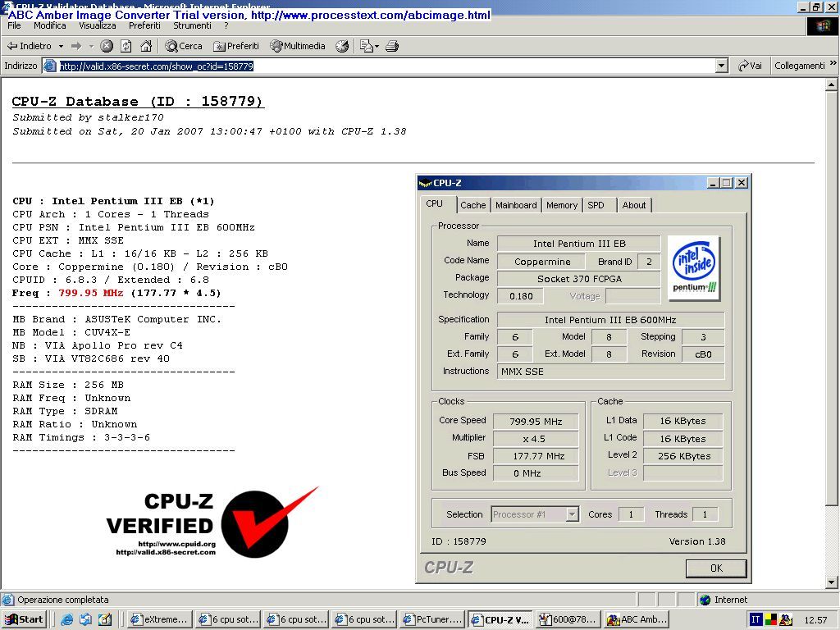Click the Core Speed 799.95 MHz field
840x630 pixels.
point(536,422)
